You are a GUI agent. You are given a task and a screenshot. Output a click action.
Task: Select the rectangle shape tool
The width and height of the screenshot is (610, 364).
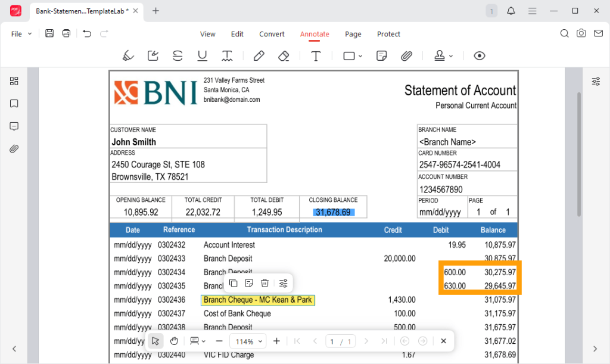click(349, 56)
